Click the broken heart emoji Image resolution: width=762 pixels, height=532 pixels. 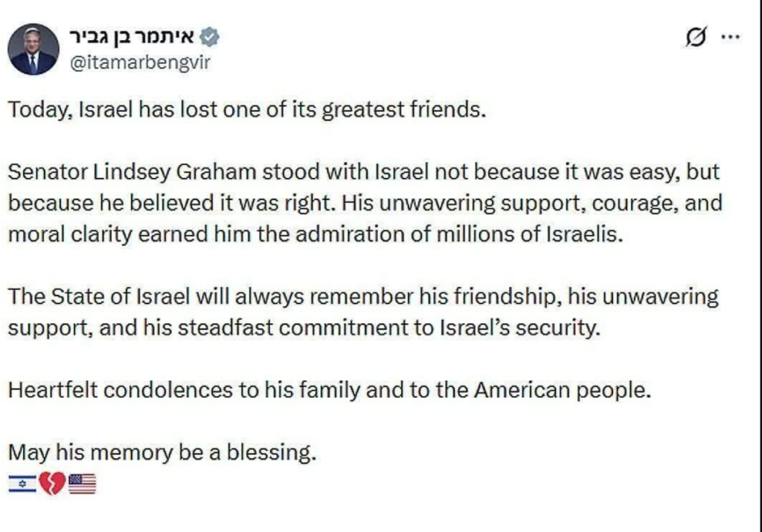52,484
